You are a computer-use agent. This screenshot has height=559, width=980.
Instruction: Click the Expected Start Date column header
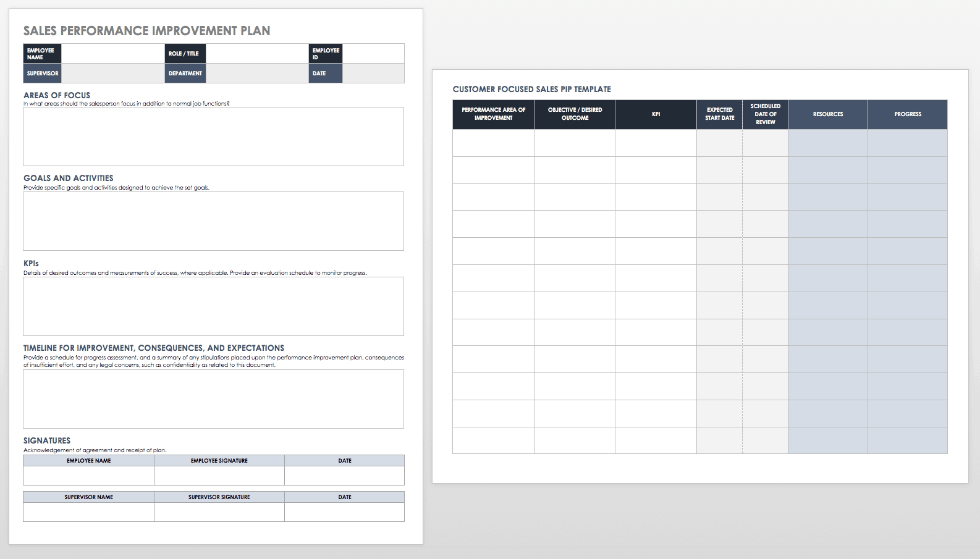(719, 114)
